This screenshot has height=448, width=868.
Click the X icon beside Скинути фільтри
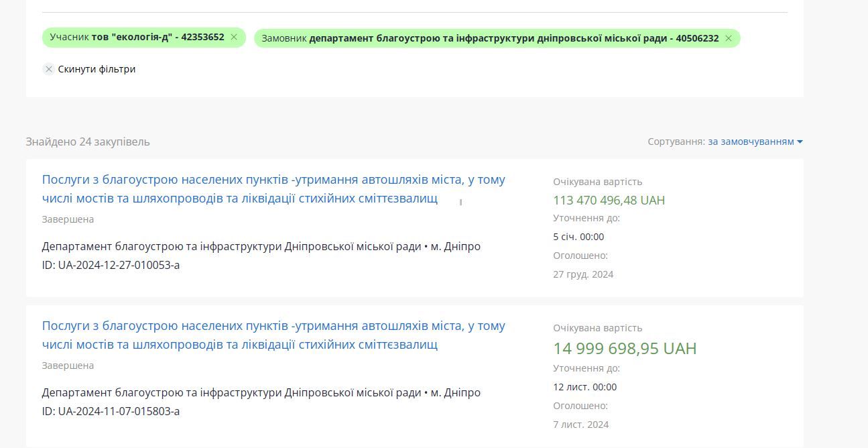tap(48, 69)
